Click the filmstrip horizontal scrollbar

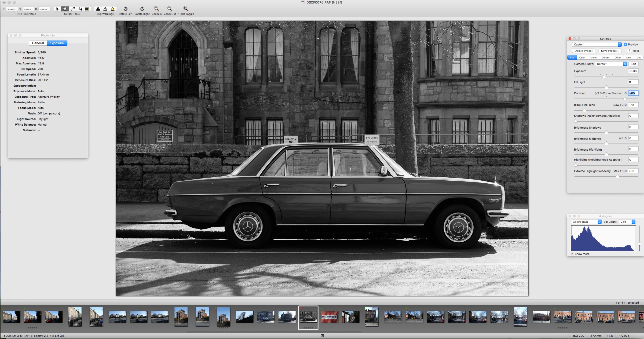[274, 332]
